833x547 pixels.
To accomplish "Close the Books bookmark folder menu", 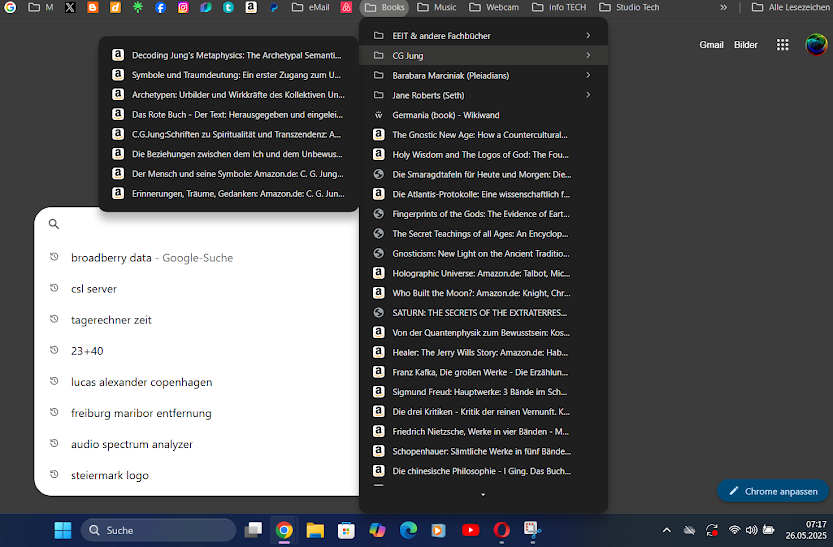I will (385, 7).
